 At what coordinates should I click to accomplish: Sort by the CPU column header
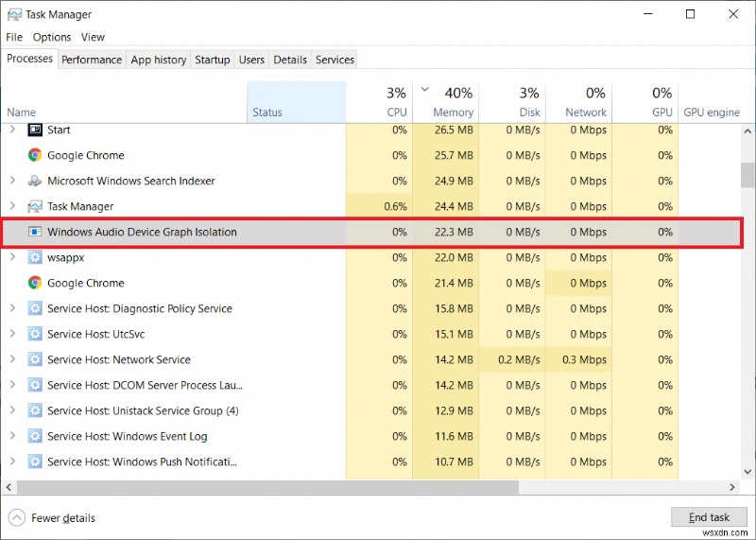pos(380,102)
